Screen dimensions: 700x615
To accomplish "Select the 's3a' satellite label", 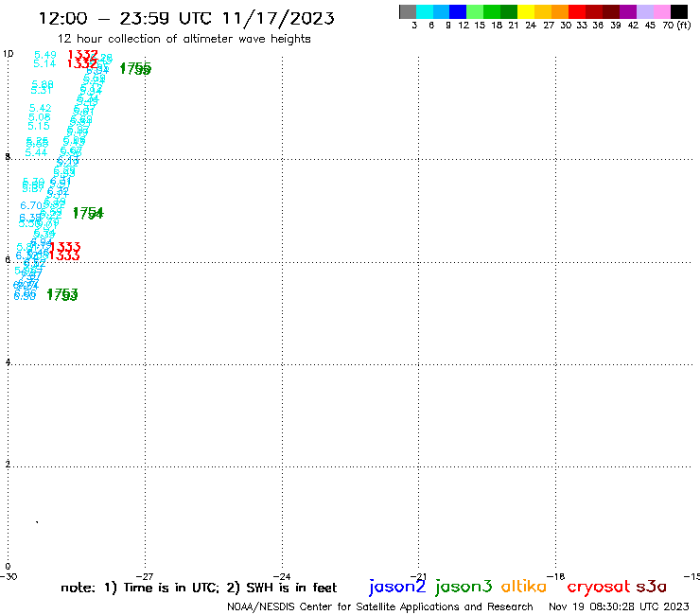I will coord(652,587).
